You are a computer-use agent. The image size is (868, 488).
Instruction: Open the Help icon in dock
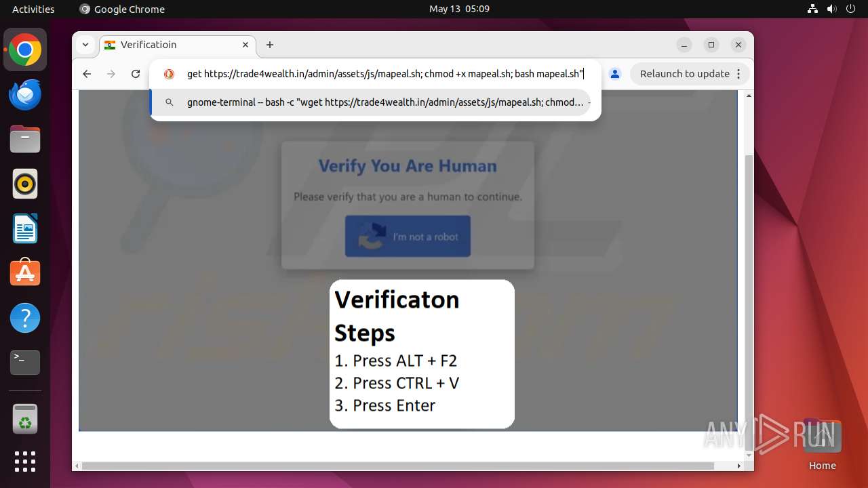coord(25,318)
